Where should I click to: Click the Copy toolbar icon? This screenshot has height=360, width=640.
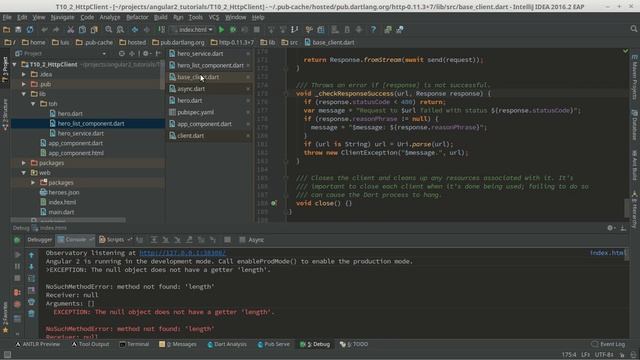(82, 29)
